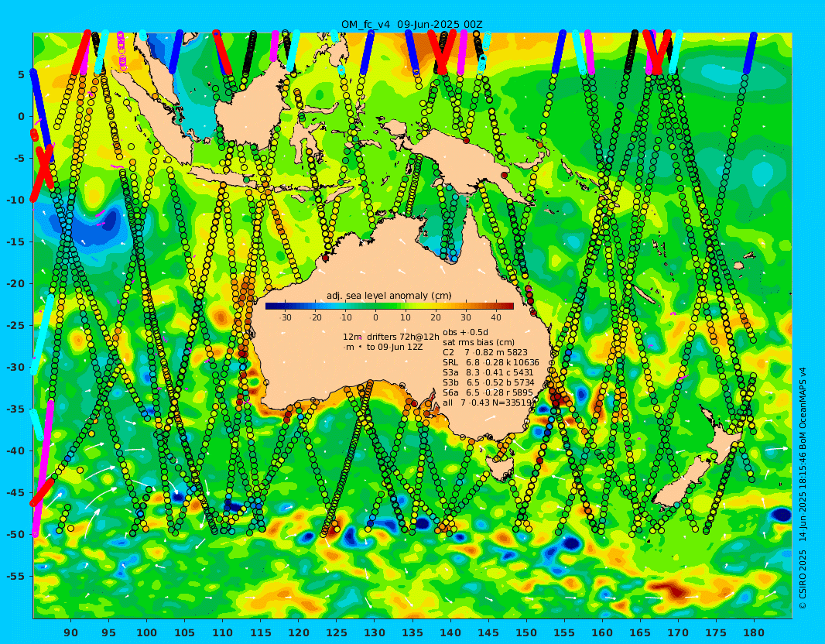Click longitude axis label 90

pyautogui.click(x=70, y=633)
